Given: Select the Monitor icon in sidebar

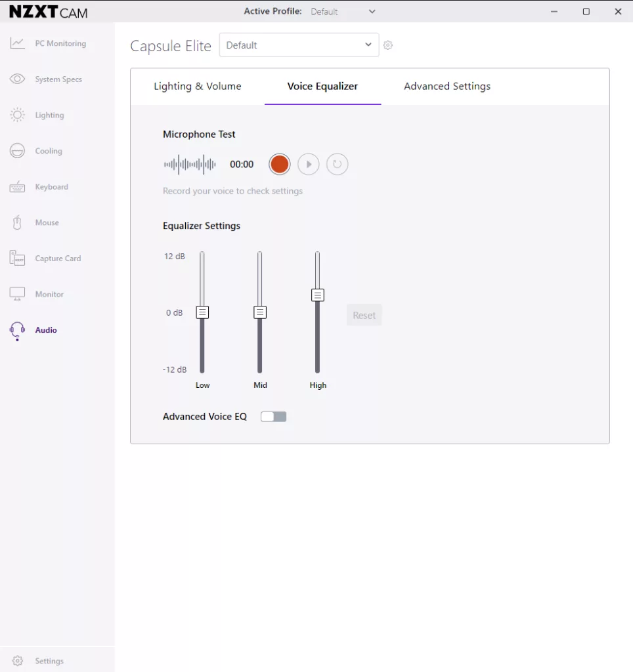Looking at the screenshot, I should click(x=17, y=294).
